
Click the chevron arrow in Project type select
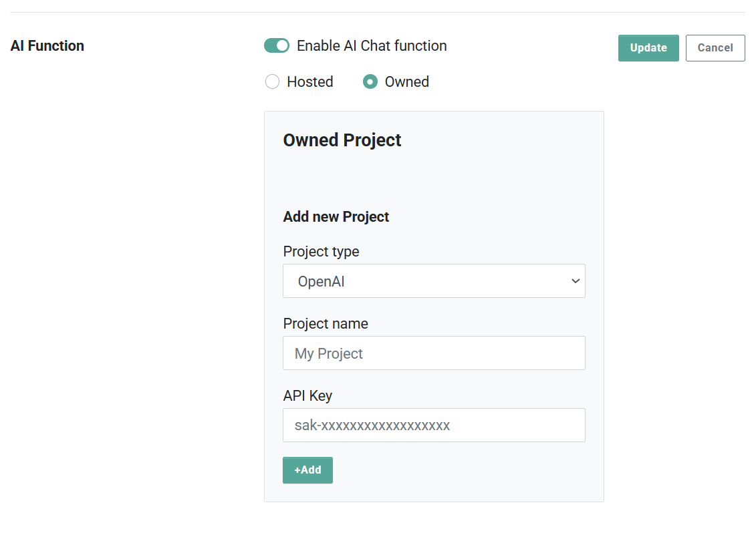pyautogui.click(x=576, y=281)
